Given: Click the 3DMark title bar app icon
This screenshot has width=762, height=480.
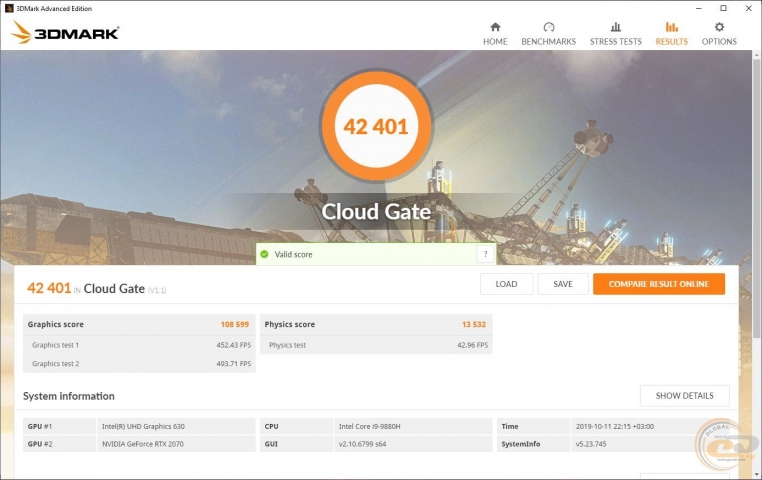Looking at the screenshot, I should coord(9,8).
